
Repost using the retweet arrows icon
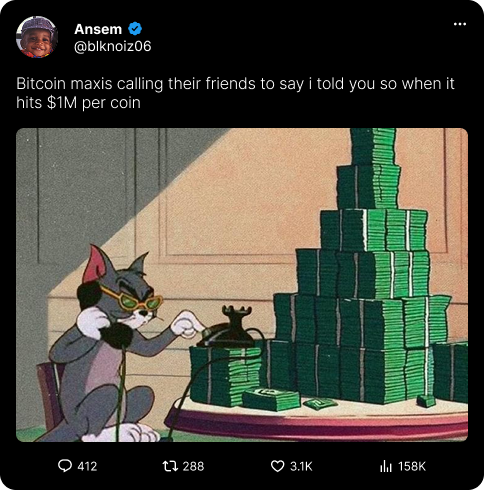coord(170,466)
